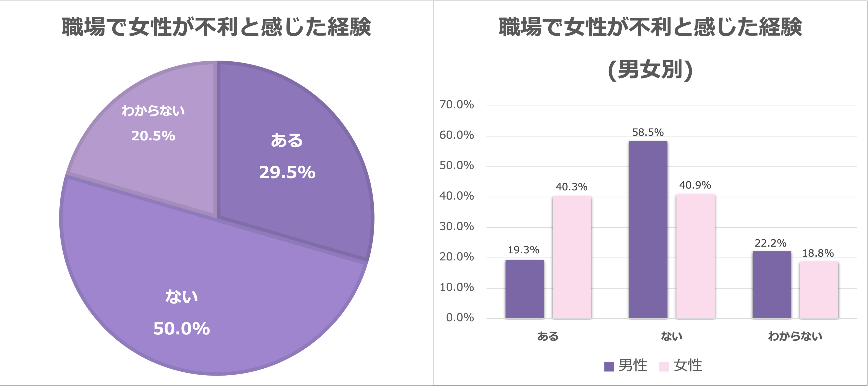Viewport: 868px width, 386px height.
Task: Click the pie chart title text
Action: pos(217,27)
